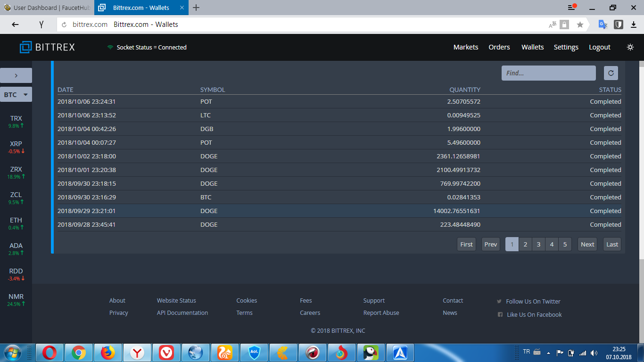644x362 pixels.
Task: Select page 4 in pagination
Action: pyautogui.click(x=552, y=244)
